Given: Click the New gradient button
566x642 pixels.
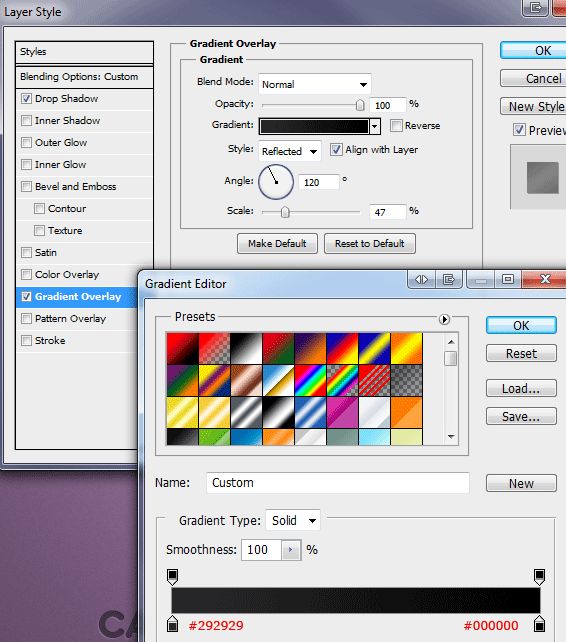Looking at the screenshot, I should click(x=521, y=483).
